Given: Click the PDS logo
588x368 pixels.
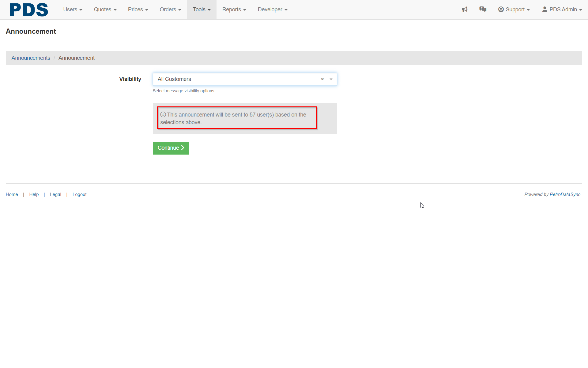Looking at the screenshot, I should (29, 10).
